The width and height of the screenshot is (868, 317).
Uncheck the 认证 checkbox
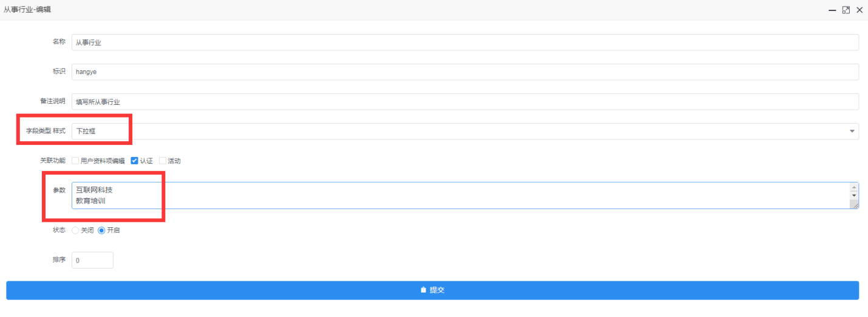135,161
